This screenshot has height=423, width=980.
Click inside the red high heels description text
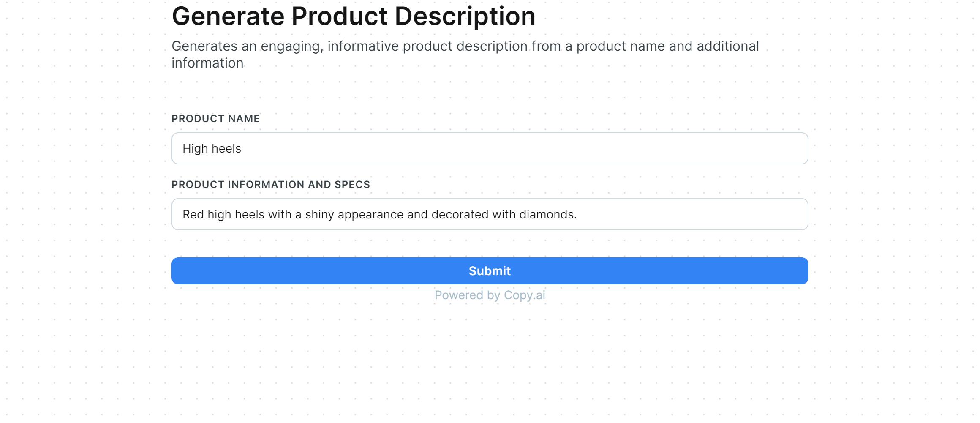tap(379, 214)
